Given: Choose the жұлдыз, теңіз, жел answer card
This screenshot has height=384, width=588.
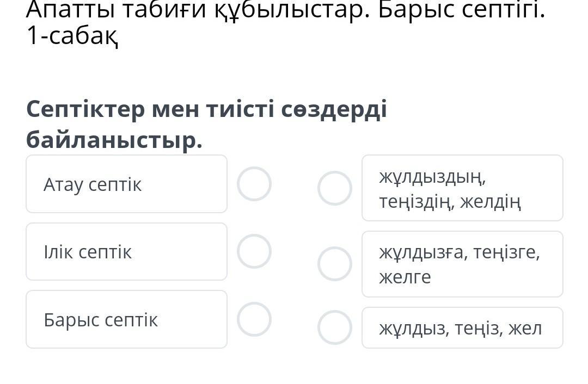Looking at the screenshot, I should coord(462,327).
